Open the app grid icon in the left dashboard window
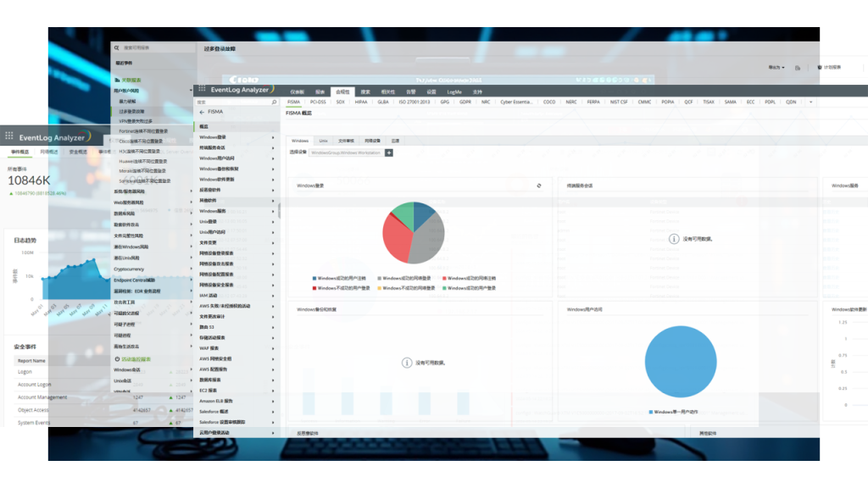This screenshot has width=868, height=488. pos(9,136)
